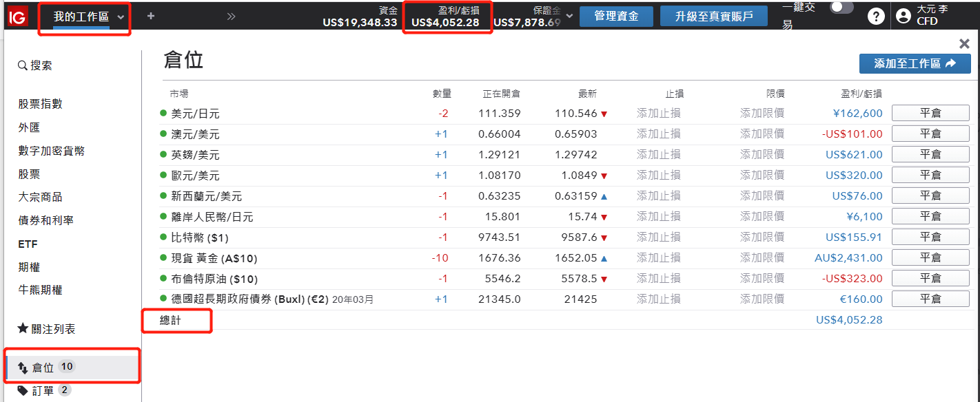980x402 pixels.
Task: Open the 我的工作區 dropdown arrow
Action: (121, 17)
